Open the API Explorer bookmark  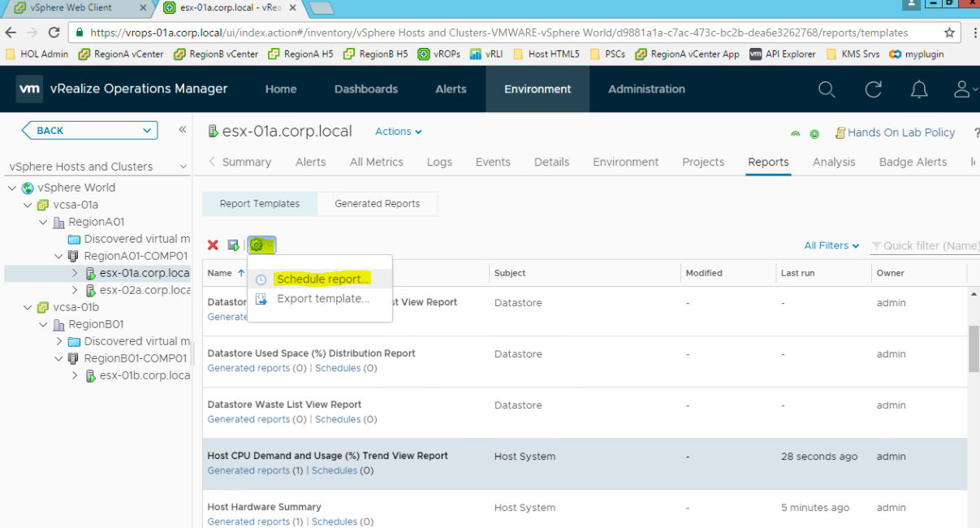coord(783,54)
